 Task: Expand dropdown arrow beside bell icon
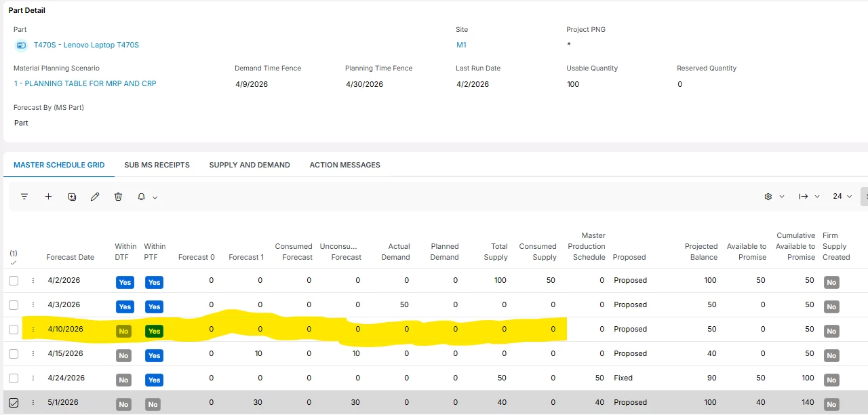point(155,197)
